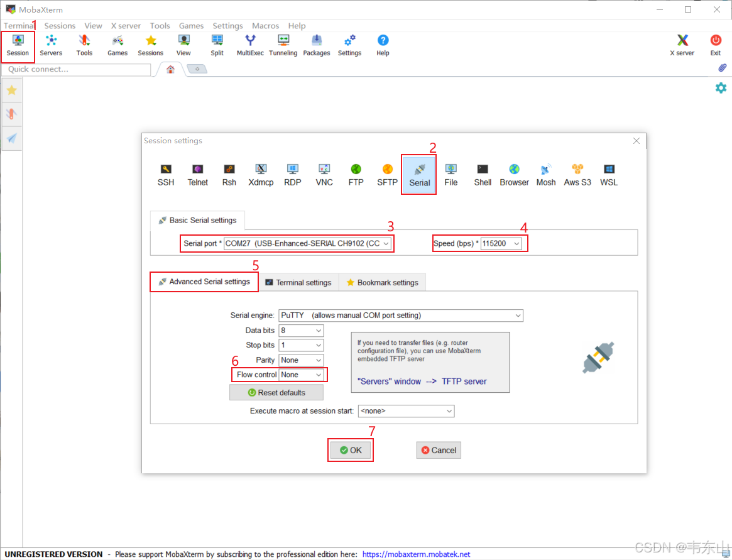732x560 pixels.
Task: Open the Packages toolbar icon
Action: point(317,46)
